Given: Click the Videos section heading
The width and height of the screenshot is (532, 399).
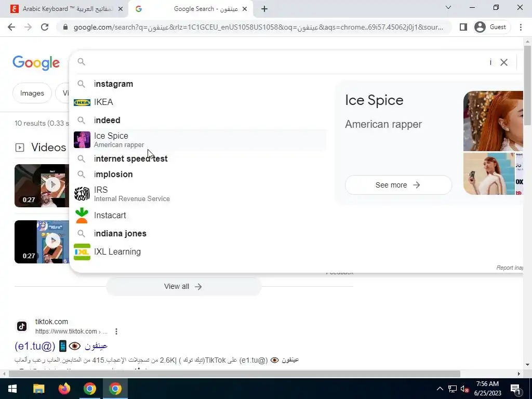Looking at the screenshot, I should pos(48,147).
